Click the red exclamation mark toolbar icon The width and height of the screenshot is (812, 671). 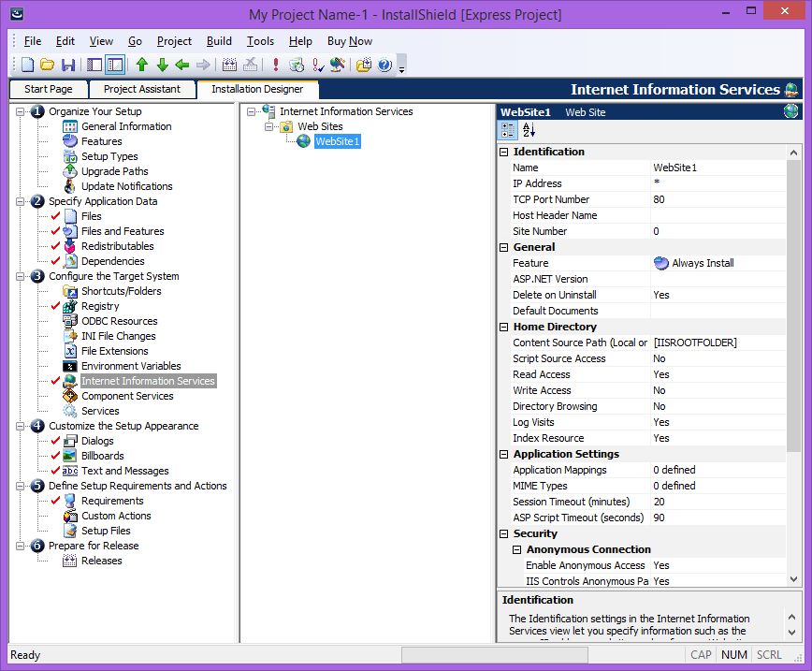[x=275, y=65]
